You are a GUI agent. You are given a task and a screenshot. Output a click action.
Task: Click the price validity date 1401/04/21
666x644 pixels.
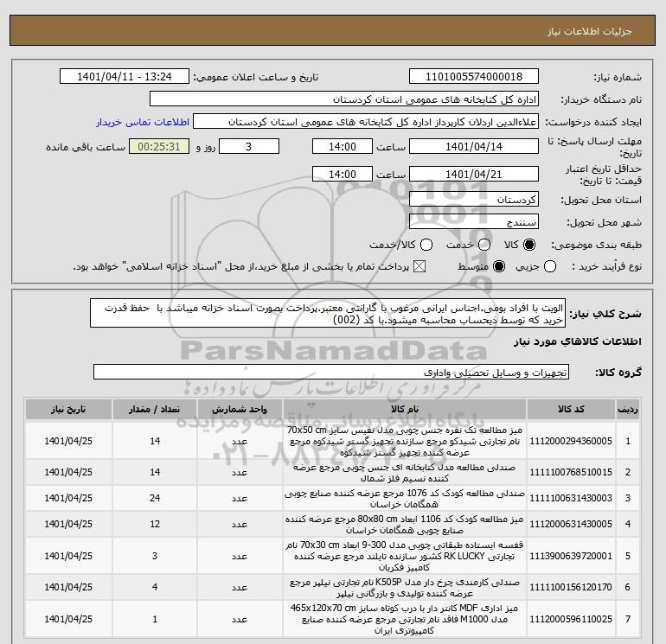(x=474, y=174)
